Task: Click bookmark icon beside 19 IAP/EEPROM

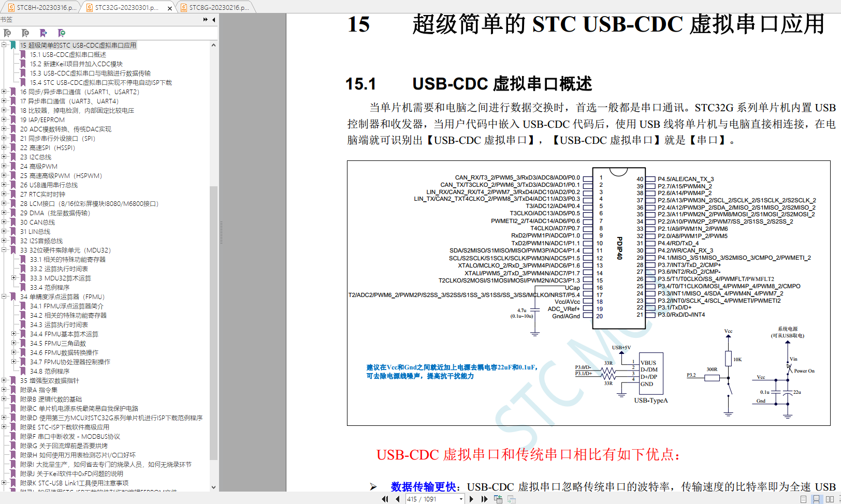Action: click(x=13, y=120)
